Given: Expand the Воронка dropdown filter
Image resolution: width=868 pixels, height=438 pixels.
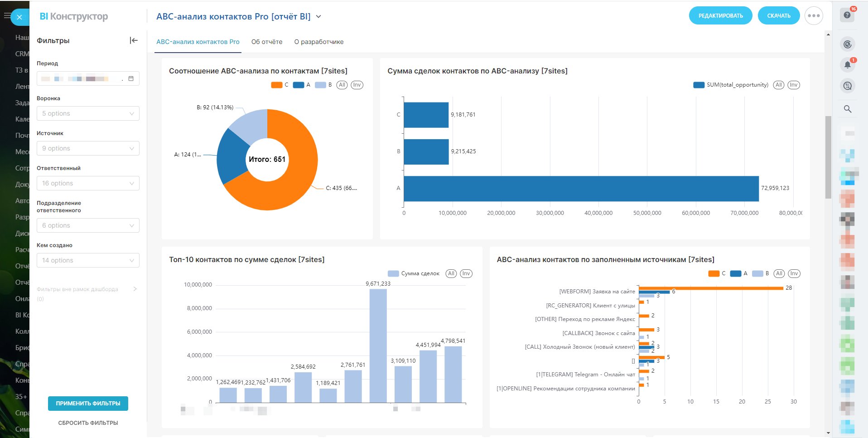Looking at the screenshot, I should 88,113.
